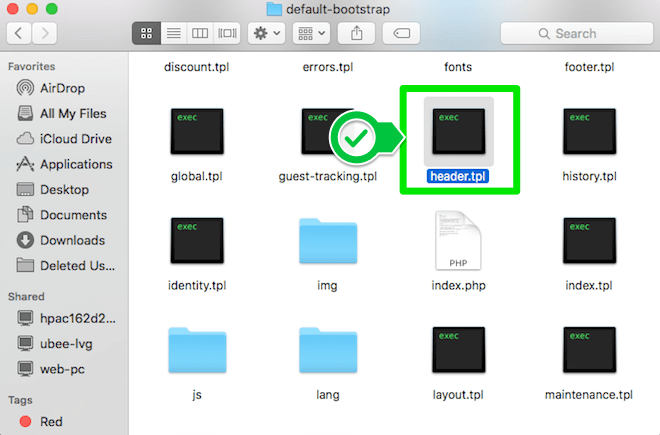
Task: Click the Shared sidebar heading
Action: tap(26, 296)
